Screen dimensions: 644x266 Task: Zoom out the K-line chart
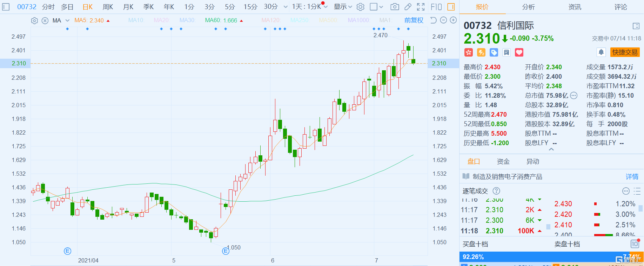coord(443,20)
